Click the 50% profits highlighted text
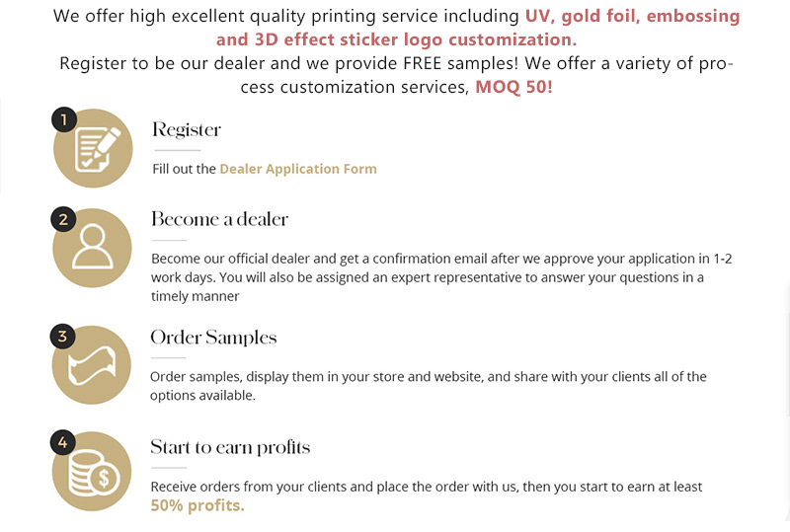The width and height of the screenshot is (790, 532). coord(197,505)
